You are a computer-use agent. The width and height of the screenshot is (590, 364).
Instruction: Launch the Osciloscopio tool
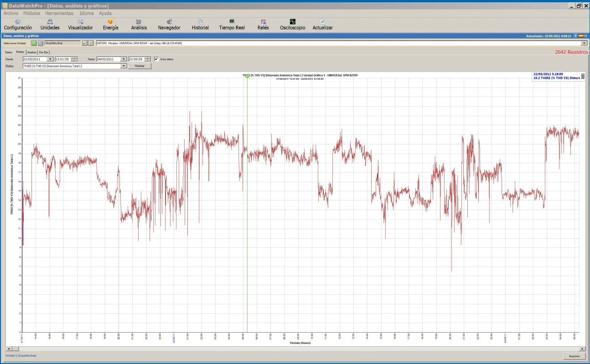pyautogui.click(x=292, y=24)
